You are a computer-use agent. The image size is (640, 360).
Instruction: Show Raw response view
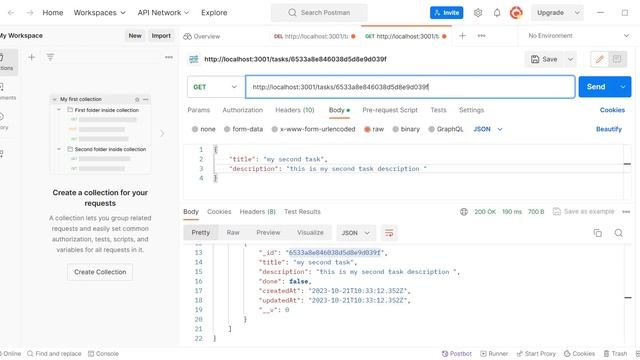(233, 233)
